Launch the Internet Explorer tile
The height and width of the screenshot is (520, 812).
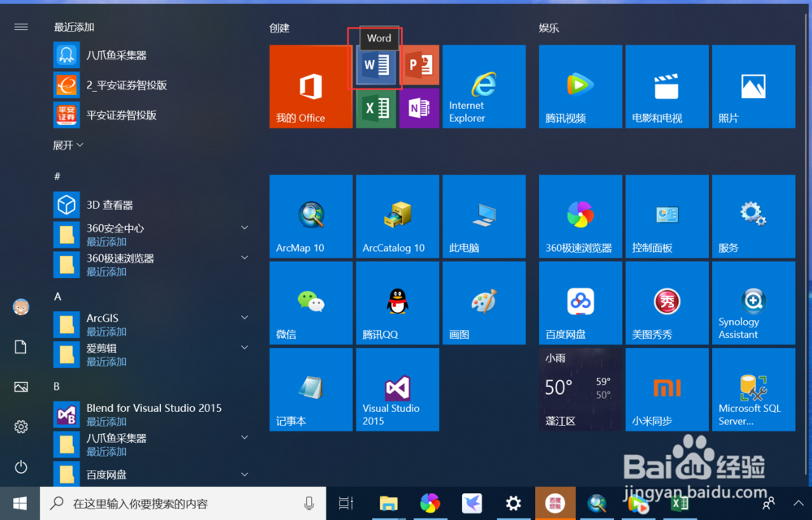pyautogui.click(x=484, y=86)
